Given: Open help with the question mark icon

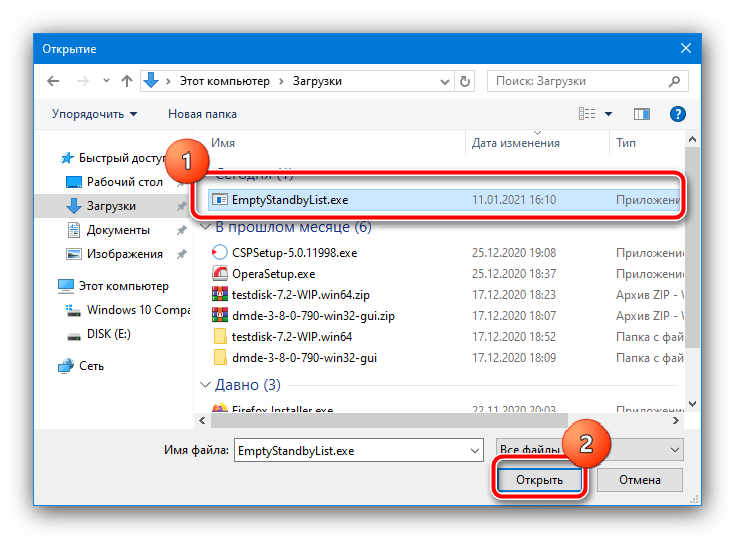Looking at the screenshot, I should tap(677, 114).
